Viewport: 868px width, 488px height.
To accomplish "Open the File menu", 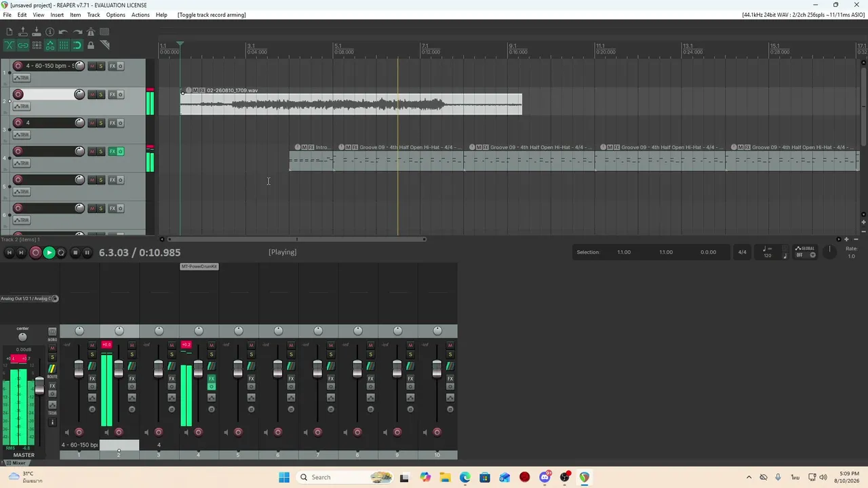I will point(7,15).
